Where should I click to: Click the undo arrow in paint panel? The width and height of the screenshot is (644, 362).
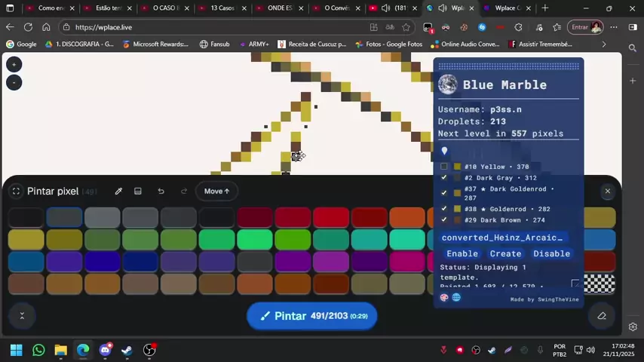tap(161, 192)
